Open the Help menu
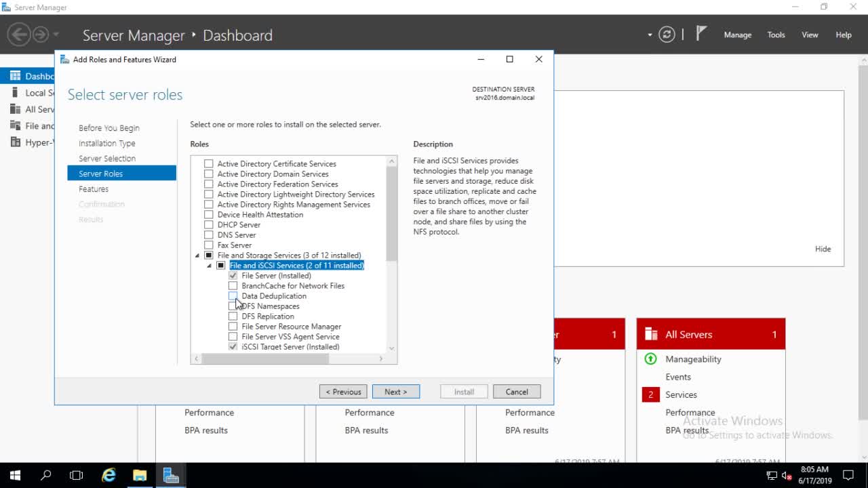The image size is (868, 488). point(844,35)
